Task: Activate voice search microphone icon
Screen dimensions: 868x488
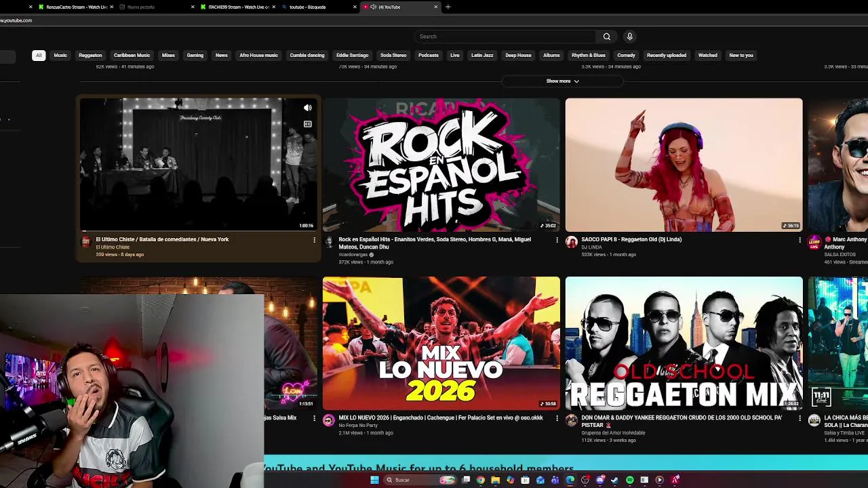Action: (629, 37)
